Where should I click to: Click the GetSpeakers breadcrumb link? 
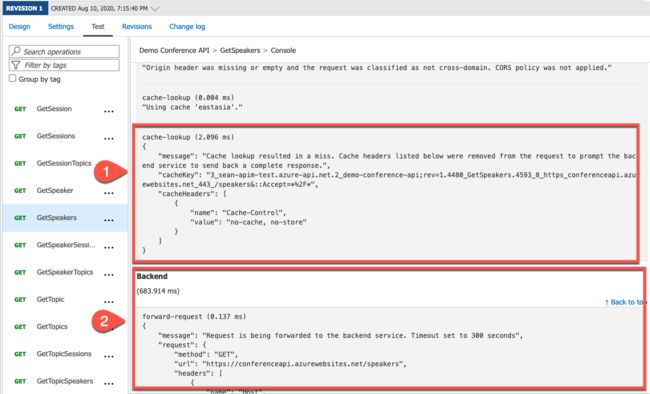(x=240, y=50)
